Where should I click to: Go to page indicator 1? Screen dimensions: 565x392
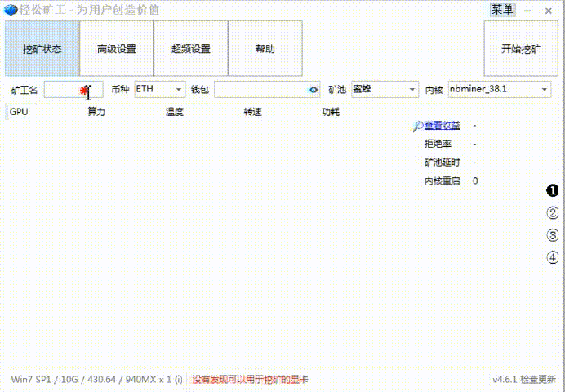[552, 191]
